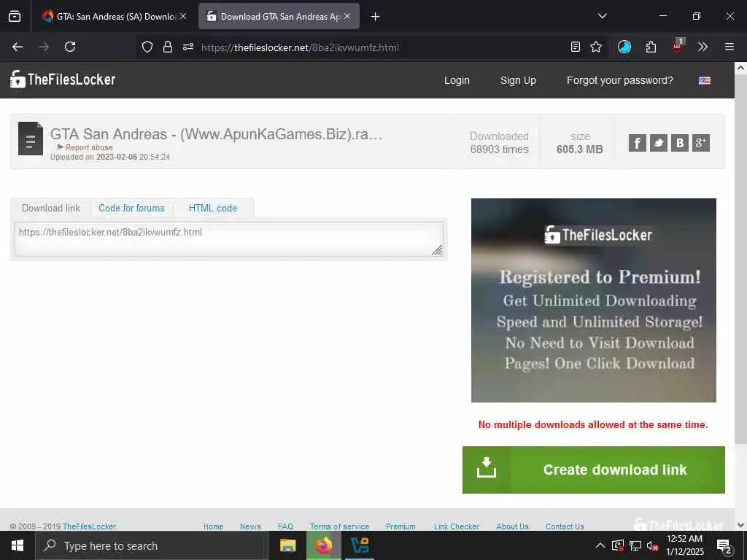Open the blue circular extension icon
This screenshot has width=747, height=560.
[x=624, y=47]
